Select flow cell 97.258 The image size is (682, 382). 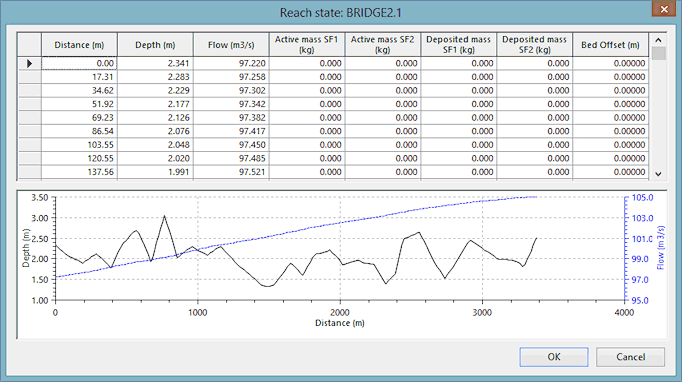231,77
